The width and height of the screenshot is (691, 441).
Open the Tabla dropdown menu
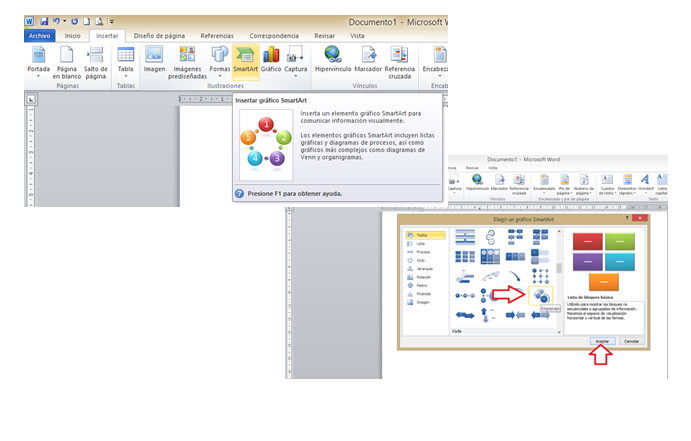pos(126,61)
